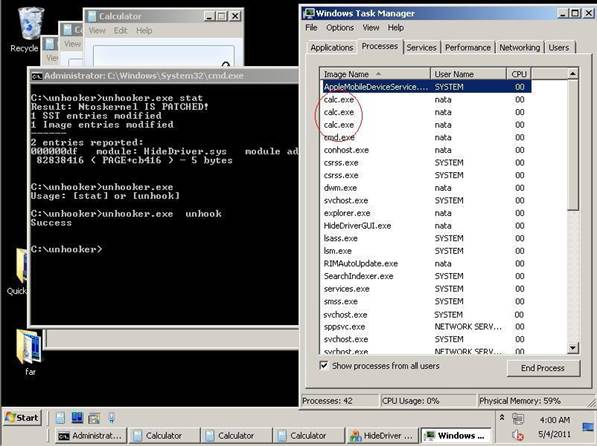Switch to the third Calculator taskbar button
The width and height of the screenshot is (597, 446).
pyautogui.click(x=308, y=436)
